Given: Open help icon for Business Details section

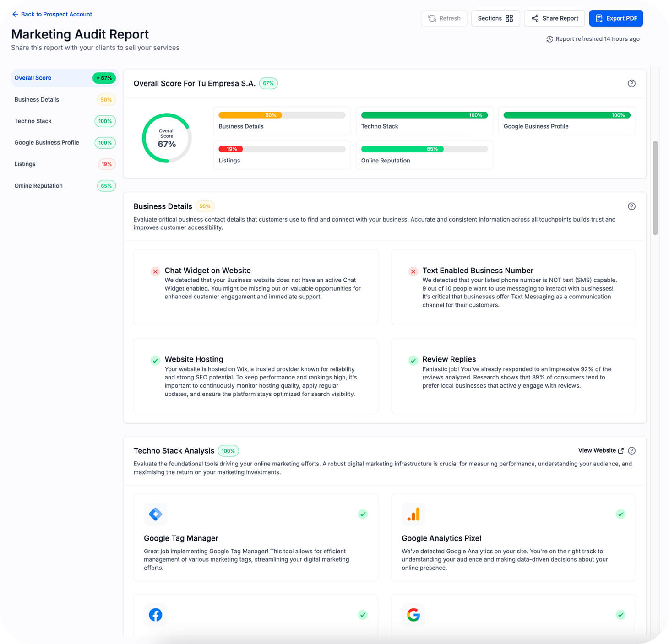Looking at the screenshot, I should coord(631,206).
